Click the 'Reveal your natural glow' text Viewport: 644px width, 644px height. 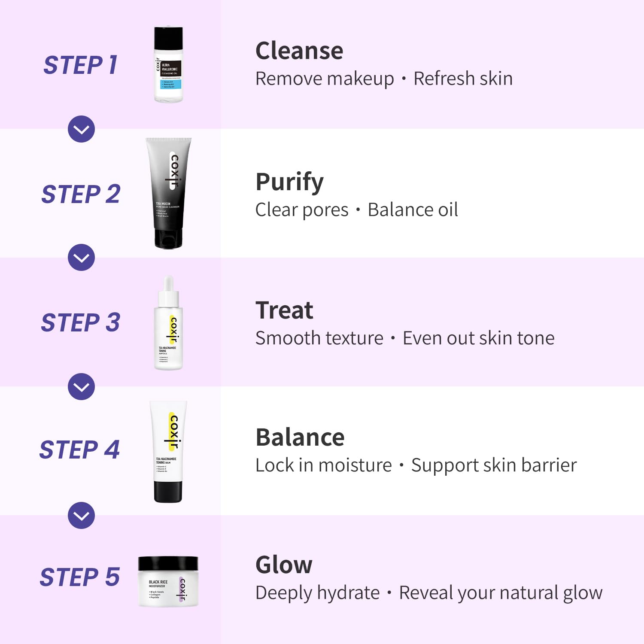pos(501,593)
